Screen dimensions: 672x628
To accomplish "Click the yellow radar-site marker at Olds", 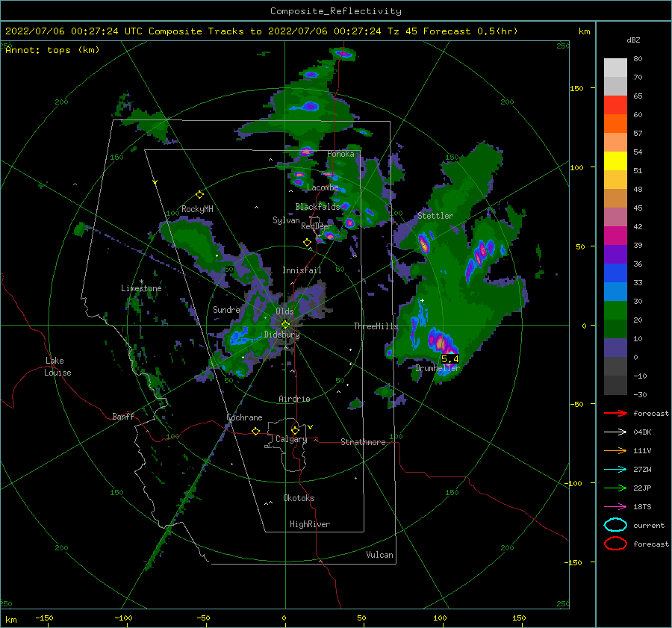I will click(x=285, y=325).
